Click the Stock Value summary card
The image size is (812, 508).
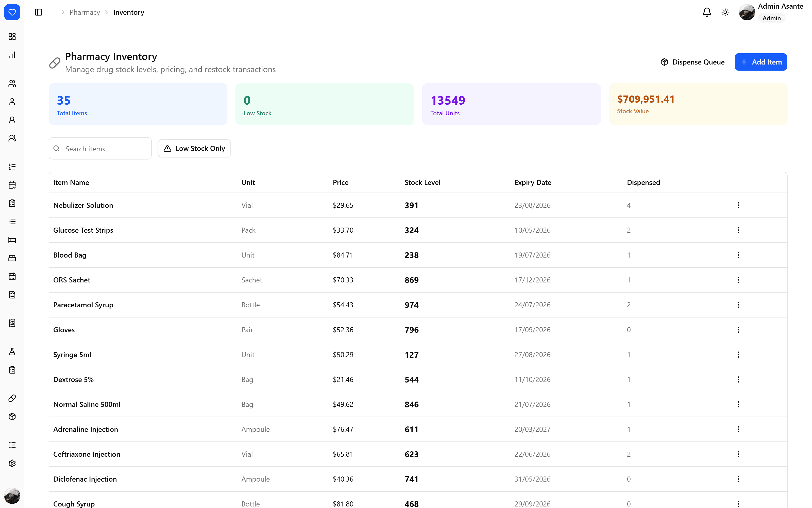click(x=698, y=104)
